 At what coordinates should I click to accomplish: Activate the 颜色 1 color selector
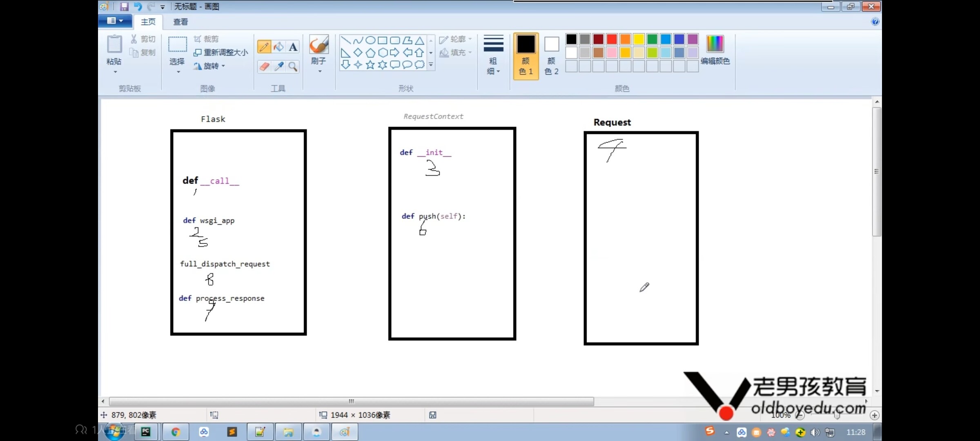526,56
